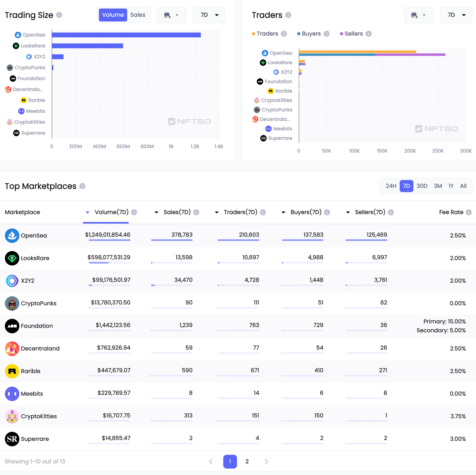476x475 pixels.
Task: Click OpenSea's Buyers count 137,583
Action: [313, 235]
